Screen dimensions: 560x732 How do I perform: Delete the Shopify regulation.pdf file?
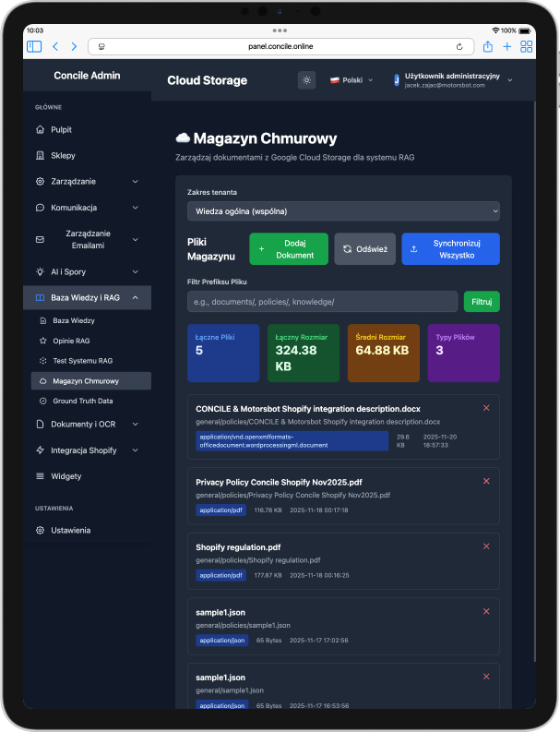pos(486,546)
